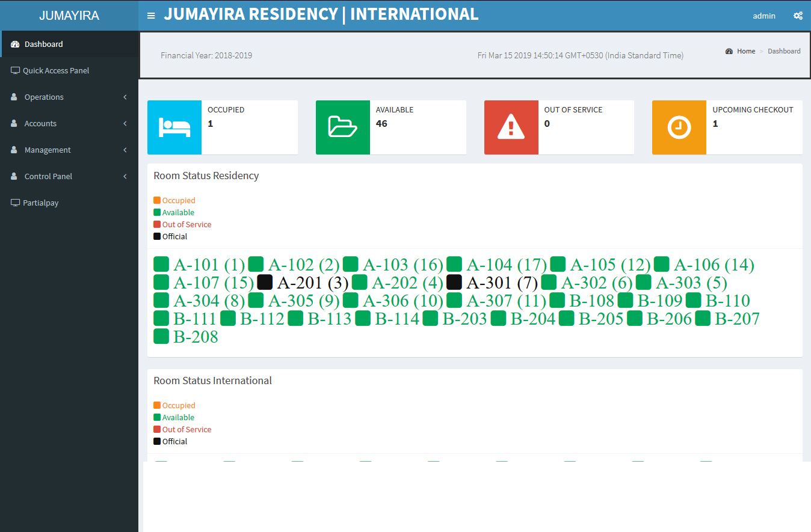The image size is (811, 532).
Task: Click the Home breadcrumb link
Action: 746,51
